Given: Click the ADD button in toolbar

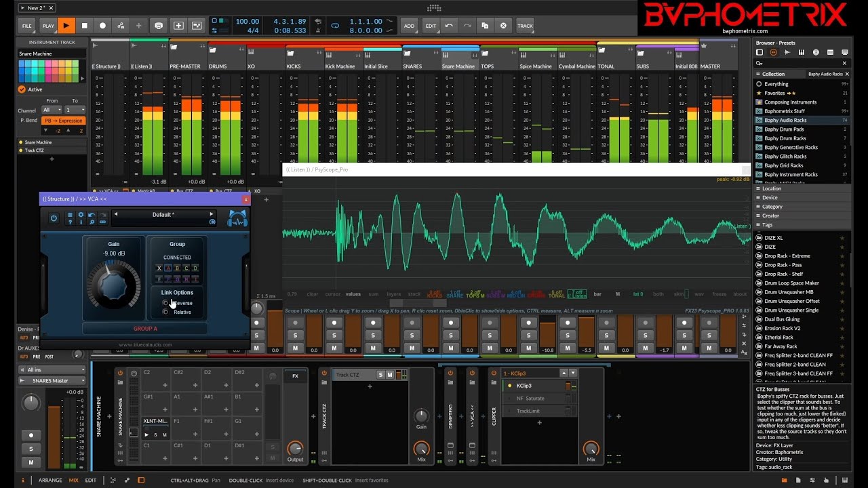Looking at the screenshot, I should pyautogui.click(x=410, y=26).
